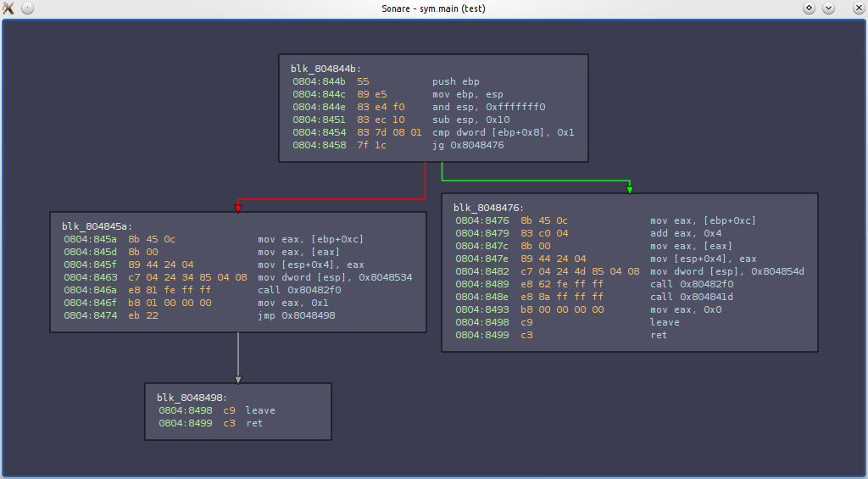
Task: Select the blk_8048476 block label
Action: [489, 208]
